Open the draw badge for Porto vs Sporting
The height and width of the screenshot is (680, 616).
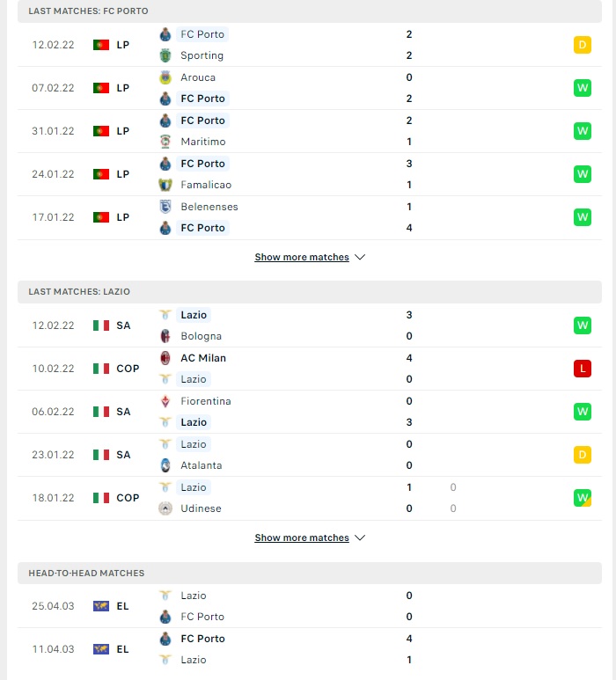pyautogui.click(x=583, y=45)
